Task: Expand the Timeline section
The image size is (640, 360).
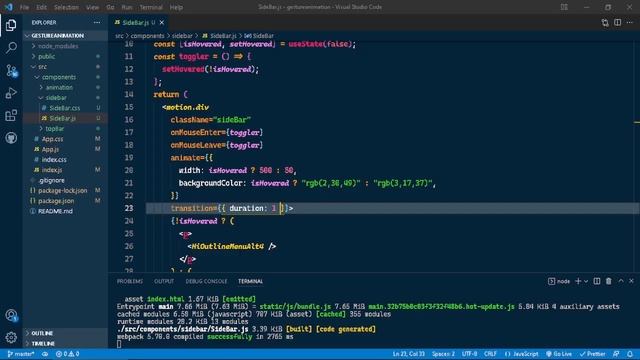Action: [65, 344]
